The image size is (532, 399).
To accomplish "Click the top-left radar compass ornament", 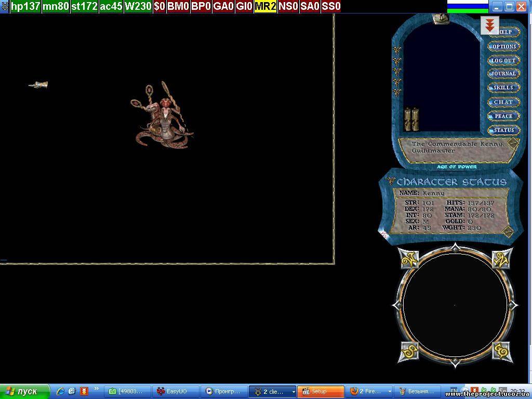I will coord(408,259).
